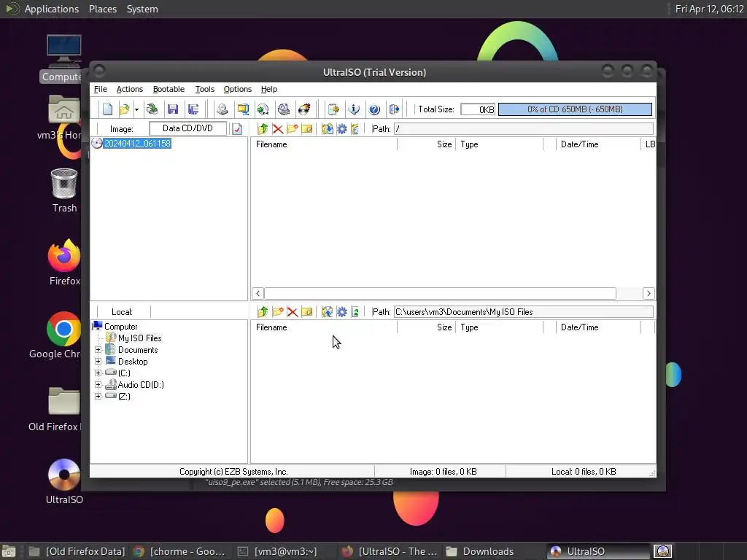The image size is (747, 560).
Task: Click the gear Properties icon in image toolbar
Action: 342,129
